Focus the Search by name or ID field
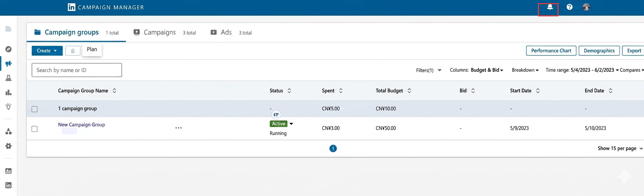Screen dimensions: 644x196 [77, 70]
